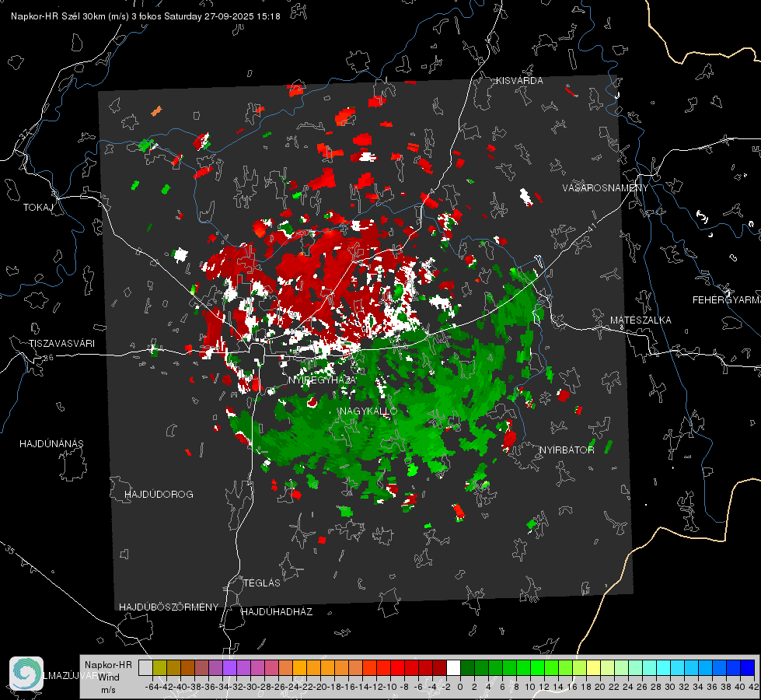Pick the violet swatch between -34 and -32
This screenshot has height=700, width=761.
[229, 667]
